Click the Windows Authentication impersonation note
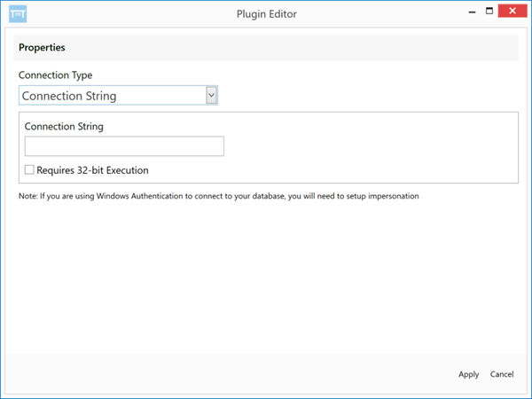 (218, 196)
